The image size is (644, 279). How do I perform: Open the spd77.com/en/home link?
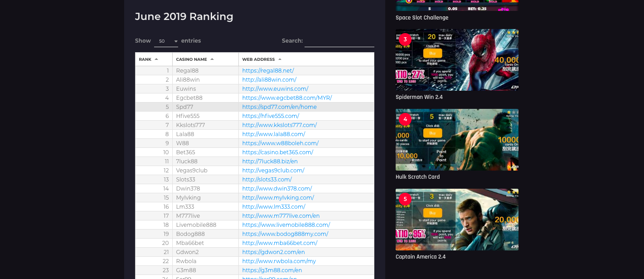279,107
